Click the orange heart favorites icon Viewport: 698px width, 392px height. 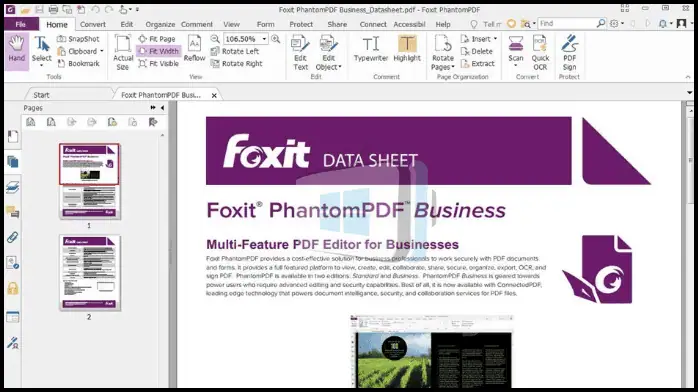[x=511, y=23]
